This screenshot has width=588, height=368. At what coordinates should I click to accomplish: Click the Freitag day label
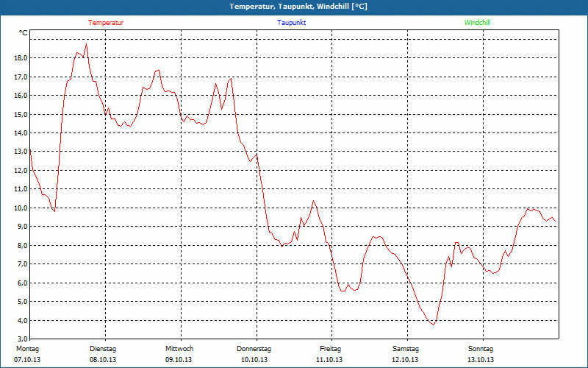point(330,349)
